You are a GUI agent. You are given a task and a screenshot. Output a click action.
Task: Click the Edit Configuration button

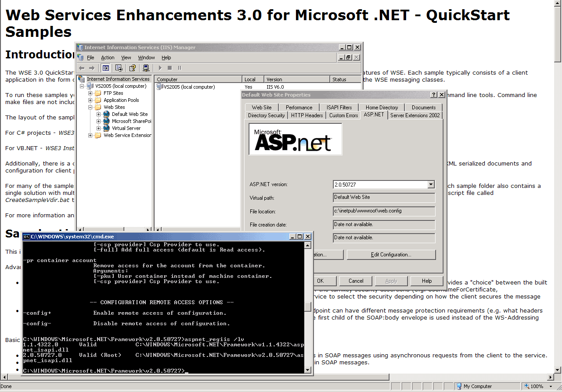(391, 255)
